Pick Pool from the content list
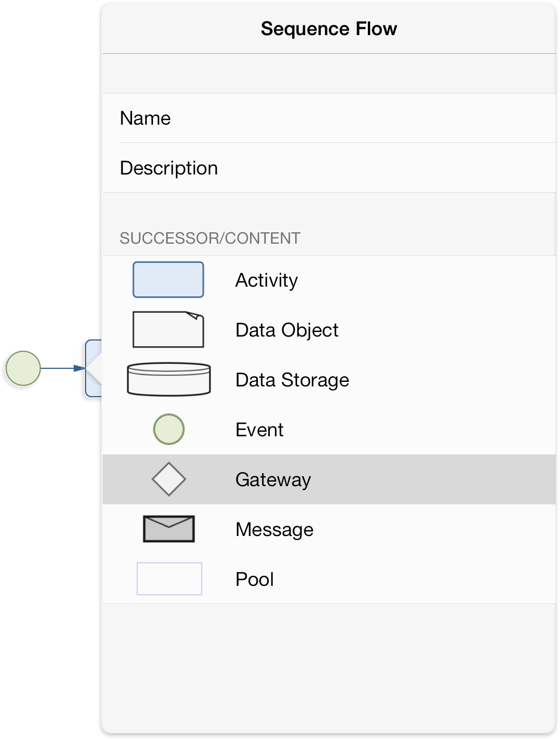 (254, 580)
